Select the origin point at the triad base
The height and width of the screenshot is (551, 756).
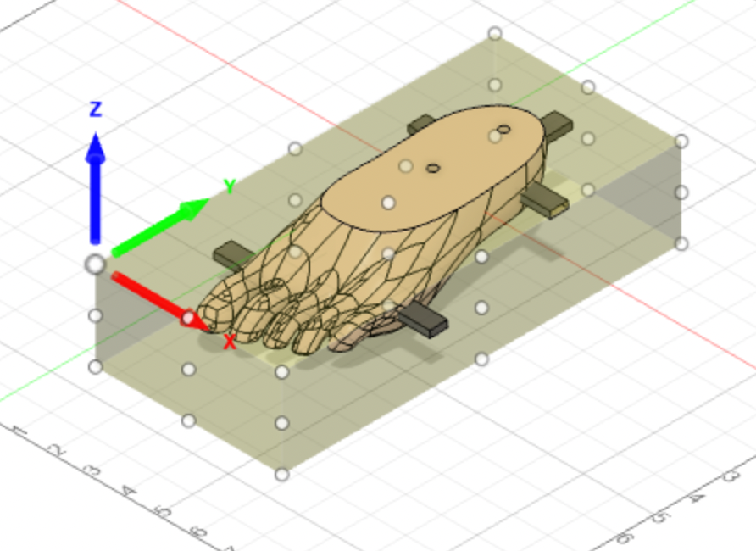coord(96,264)
